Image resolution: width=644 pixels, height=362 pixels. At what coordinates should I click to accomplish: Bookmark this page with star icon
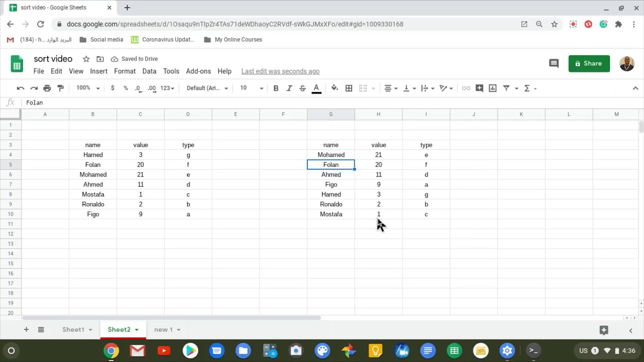554,24
